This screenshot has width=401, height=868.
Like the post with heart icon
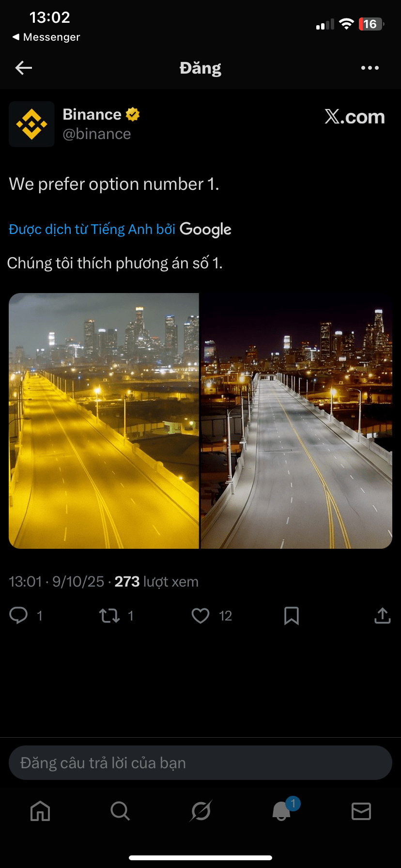coord(200,616)
